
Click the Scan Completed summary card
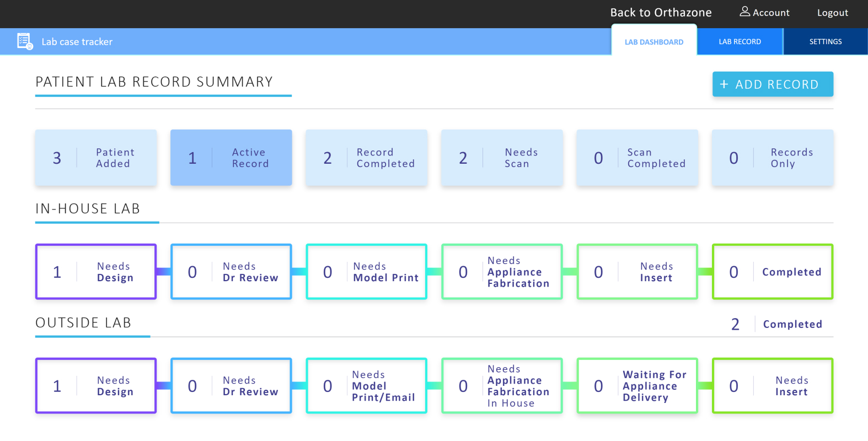(637, 158)
